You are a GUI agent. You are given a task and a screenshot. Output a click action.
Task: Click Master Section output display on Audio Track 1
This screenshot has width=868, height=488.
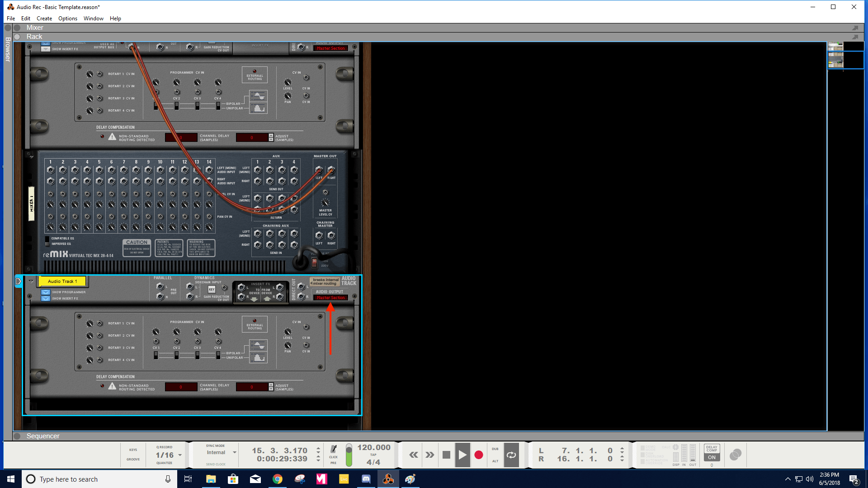pyautogui.click(x=330, y=298)
